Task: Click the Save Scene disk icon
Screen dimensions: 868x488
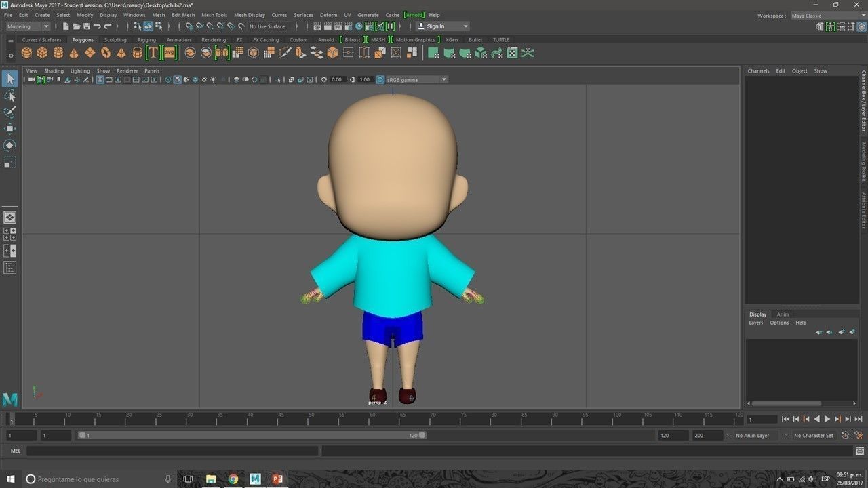Action: 86,26
